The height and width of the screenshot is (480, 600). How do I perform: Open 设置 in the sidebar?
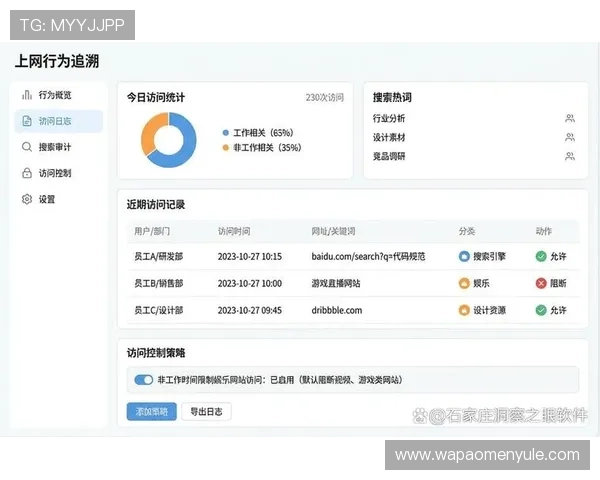[59, 199]
